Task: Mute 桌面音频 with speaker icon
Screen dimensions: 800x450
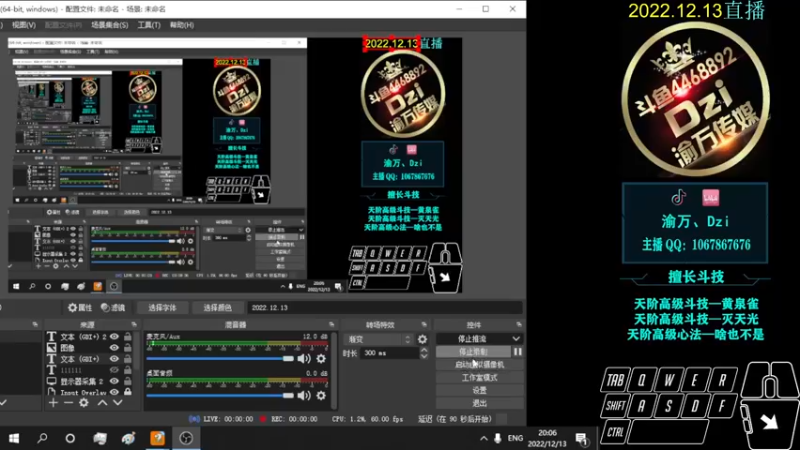Action: pos(304,395)
